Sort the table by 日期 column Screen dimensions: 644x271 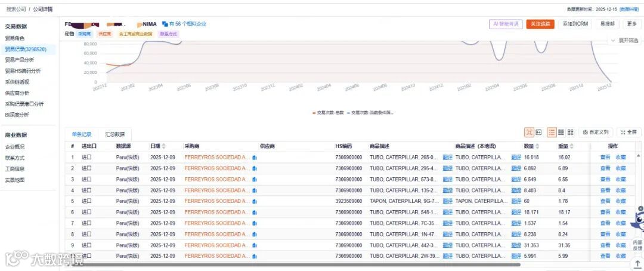pos(164,146)
